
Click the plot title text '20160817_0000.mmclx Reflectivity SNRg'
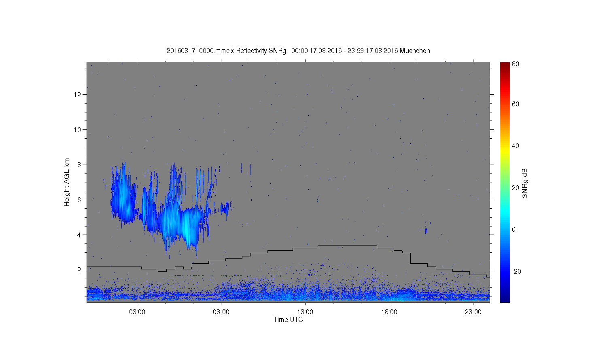[226, 51]
